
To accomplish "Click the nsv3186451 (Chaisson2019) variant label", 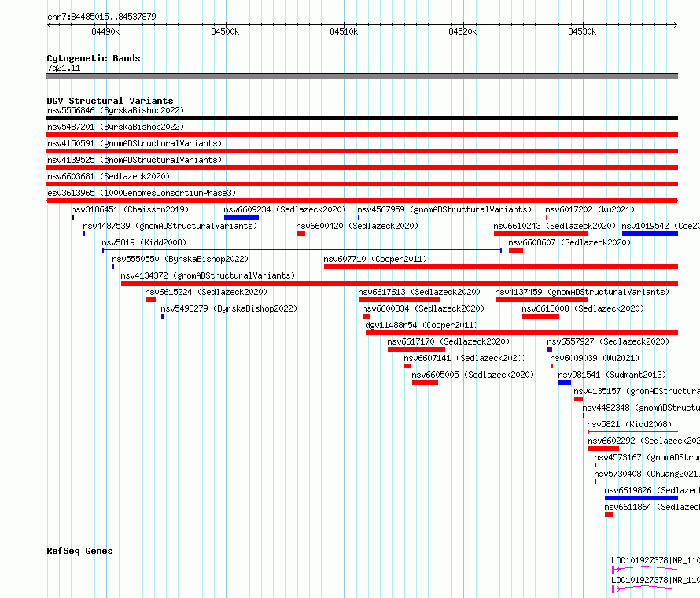I will 130,209.
